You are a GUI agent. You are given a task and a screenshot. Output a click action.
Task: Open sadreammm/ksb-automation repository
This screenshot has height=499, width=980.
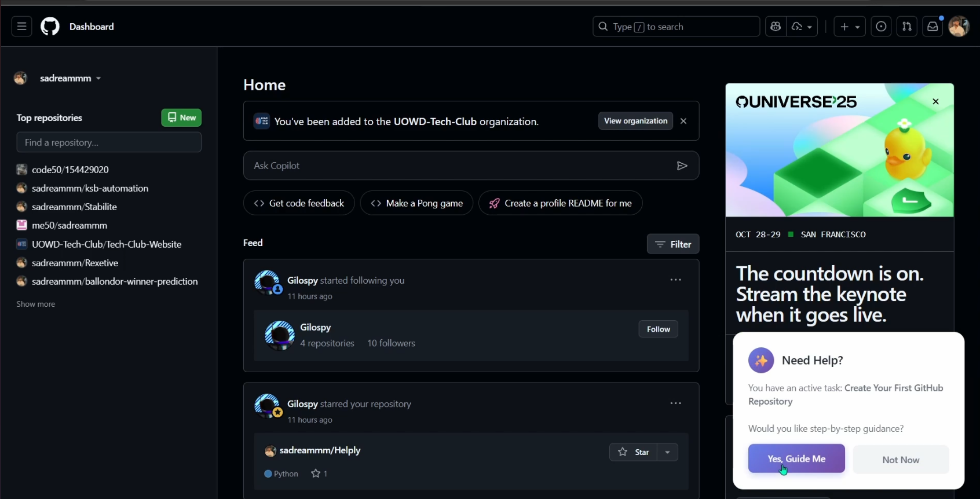(x=90, y=188)
